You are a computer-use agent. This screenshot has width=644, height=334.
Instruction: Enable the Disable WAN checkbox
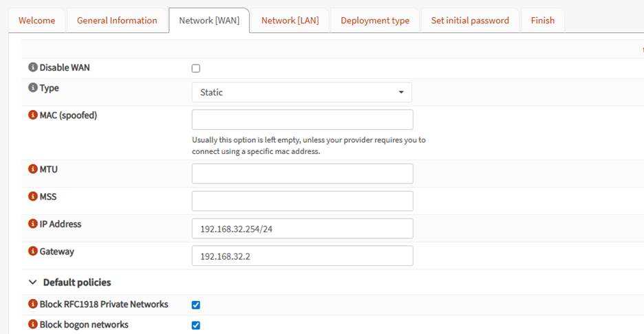tap(196, 68)
